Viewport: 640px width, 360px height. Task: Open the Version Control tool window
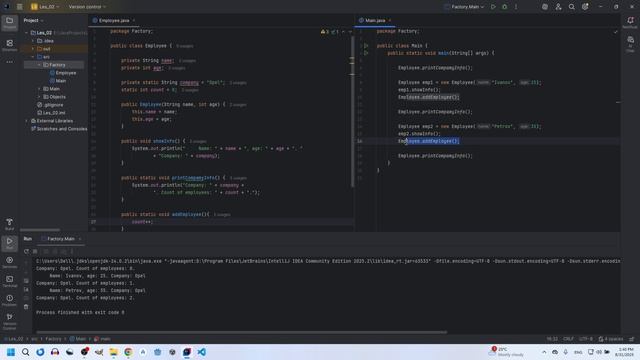point(9,321)
